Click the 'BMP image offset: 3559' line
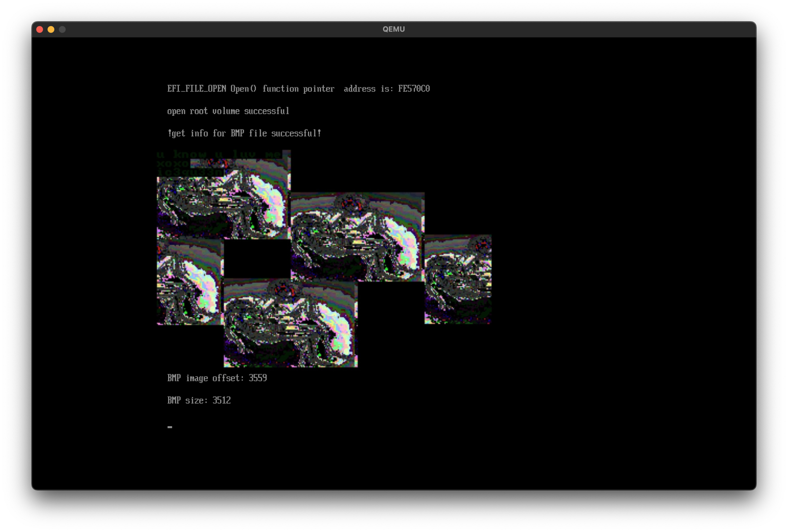The height and width of the screenshot is (532, 788). point(217,378)
